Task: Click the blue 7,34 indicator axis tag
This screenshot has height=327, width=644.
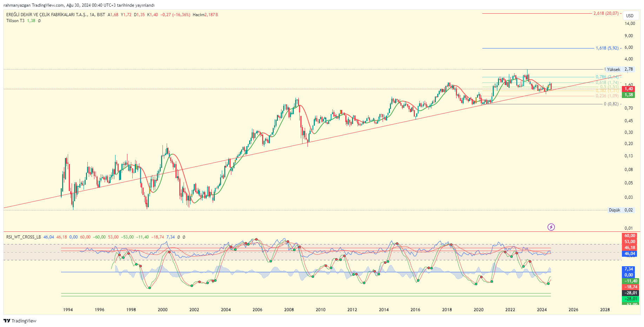Action: tap(629, 269)
